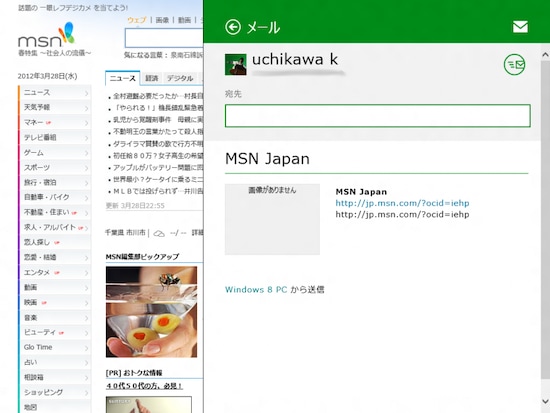The image size is (550, 413).
Task: Expand 恋愛・結婚 sidebar chevron
Action: coord(86,258)
